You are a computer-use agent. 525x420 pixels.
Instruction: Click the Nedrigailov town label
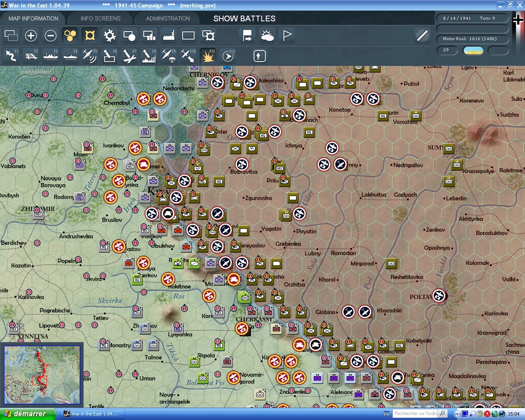[408, 165]
